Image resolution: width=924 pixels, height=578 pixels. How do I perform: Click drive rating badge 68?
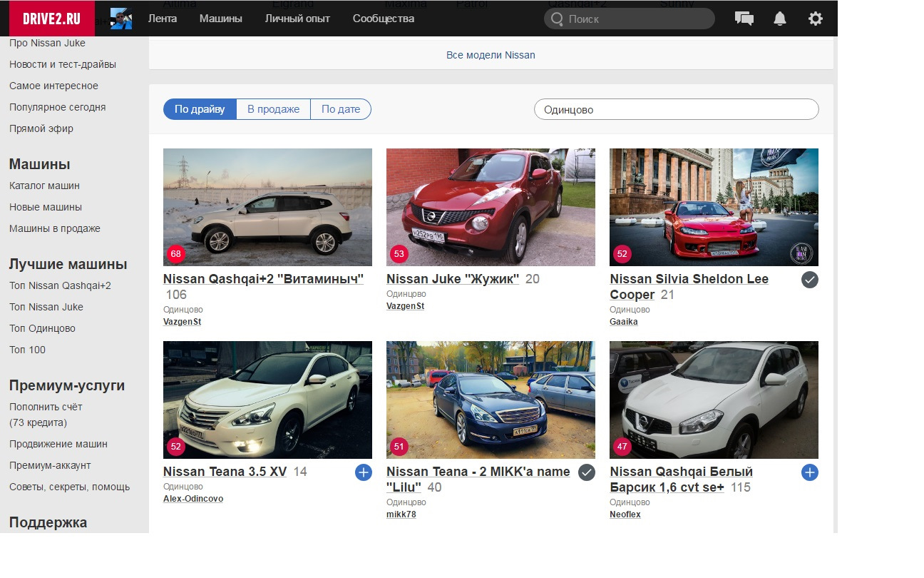pos(176,254)
